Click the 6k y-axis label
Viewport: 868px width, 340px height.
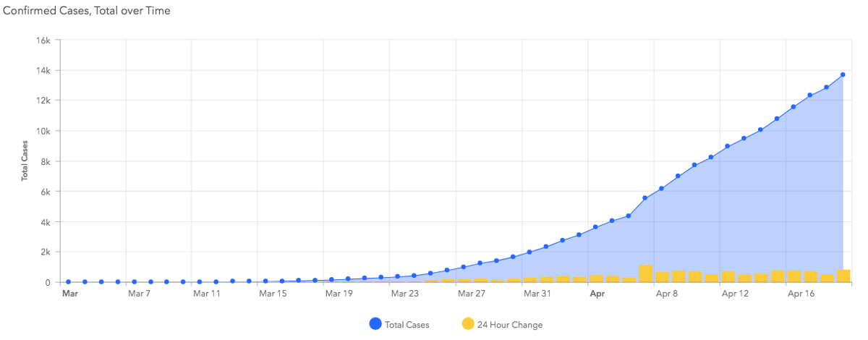click(x=45, y=192)
